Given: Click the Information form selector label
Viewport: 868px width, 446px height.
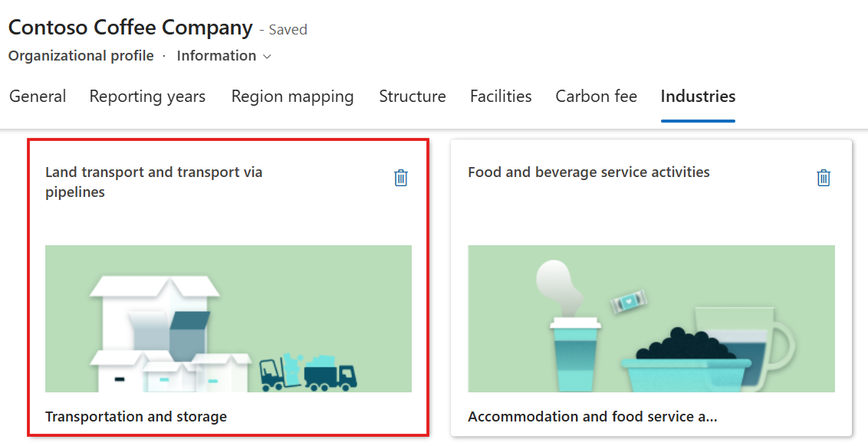Looking at the screenshot, I should [216, 56].
